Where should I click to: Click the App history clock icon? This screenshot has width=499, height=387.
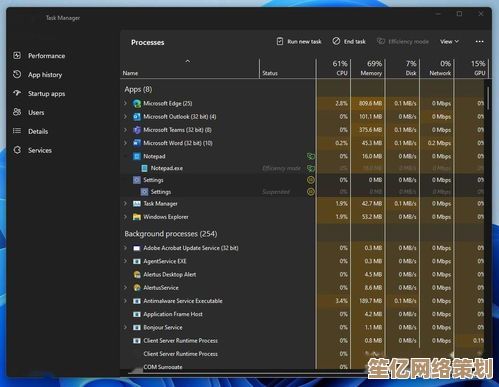tap(17, 74)
